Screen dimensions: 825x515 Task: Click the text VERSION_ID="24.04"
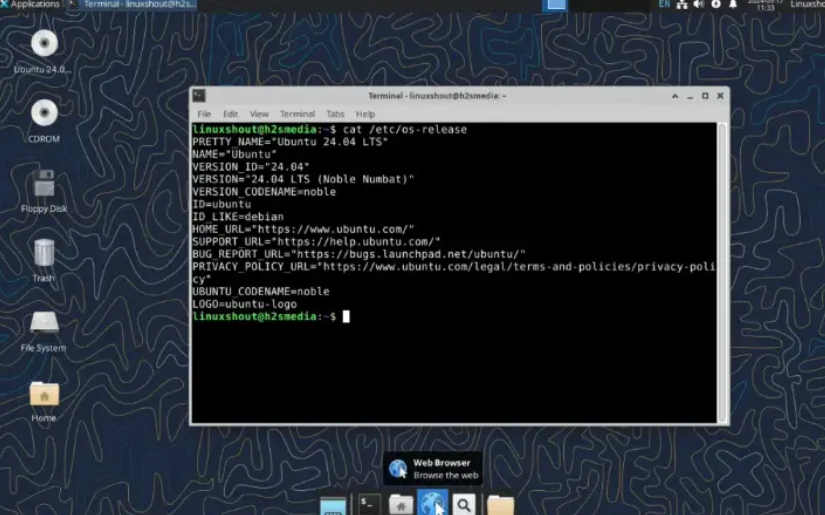pyautogui.click(x=251, y=167)
